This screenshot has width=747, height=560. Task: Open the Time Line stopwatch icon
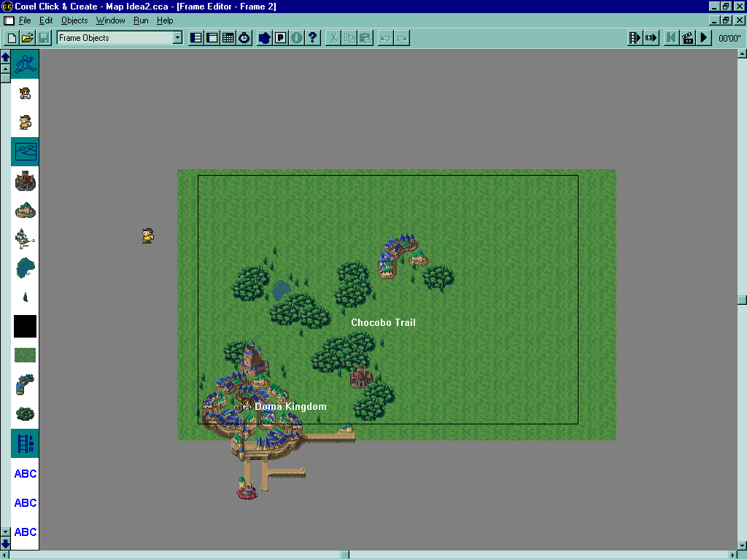[244, 38]
